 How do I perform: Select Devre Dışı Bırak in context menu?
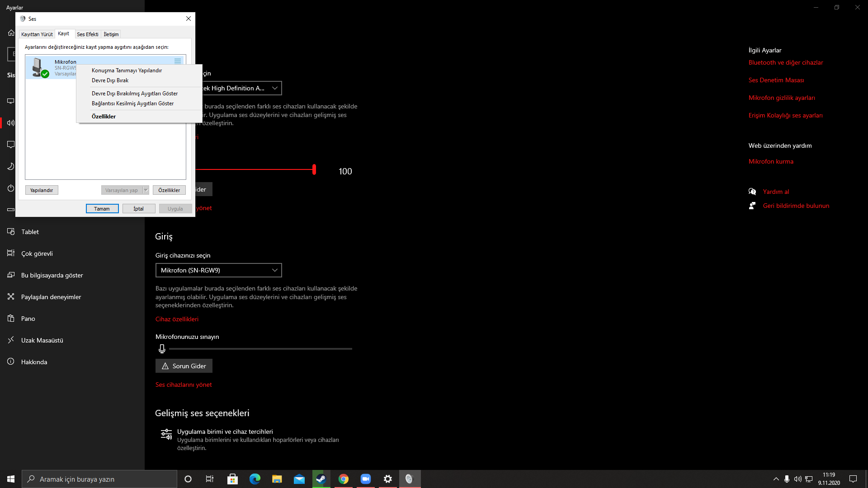(110, 80)
